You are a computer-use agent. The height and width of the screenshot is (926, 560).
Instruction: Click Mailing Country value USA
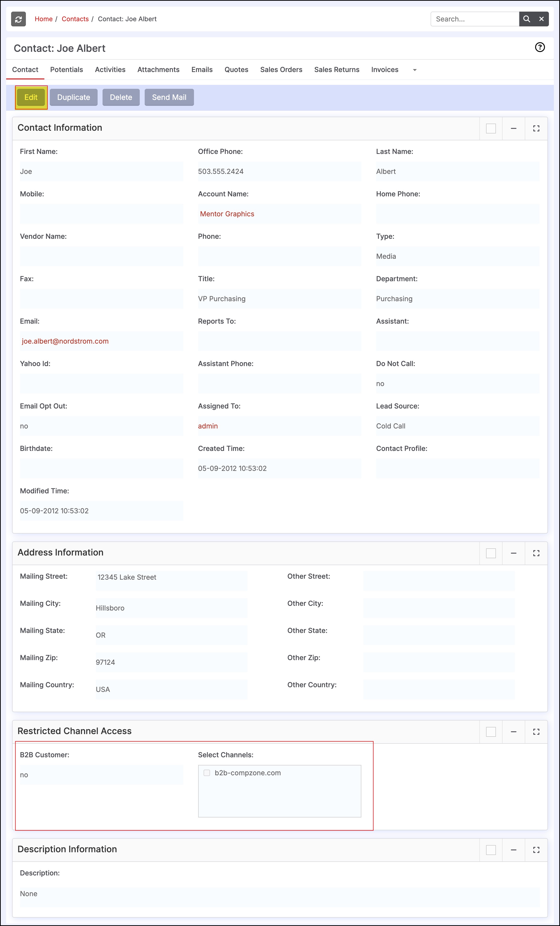[103, 689]
